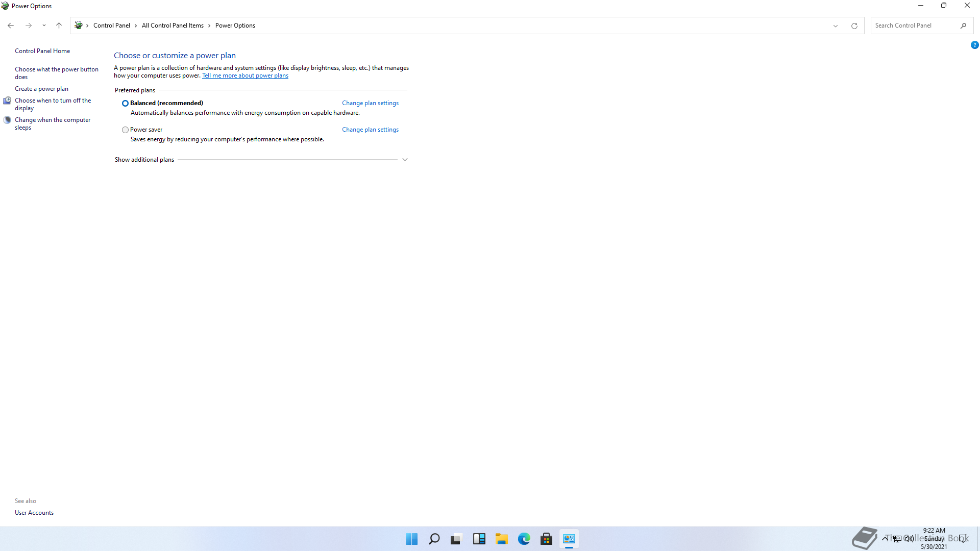Open Widgets panel on taskbar

(479, 539)
